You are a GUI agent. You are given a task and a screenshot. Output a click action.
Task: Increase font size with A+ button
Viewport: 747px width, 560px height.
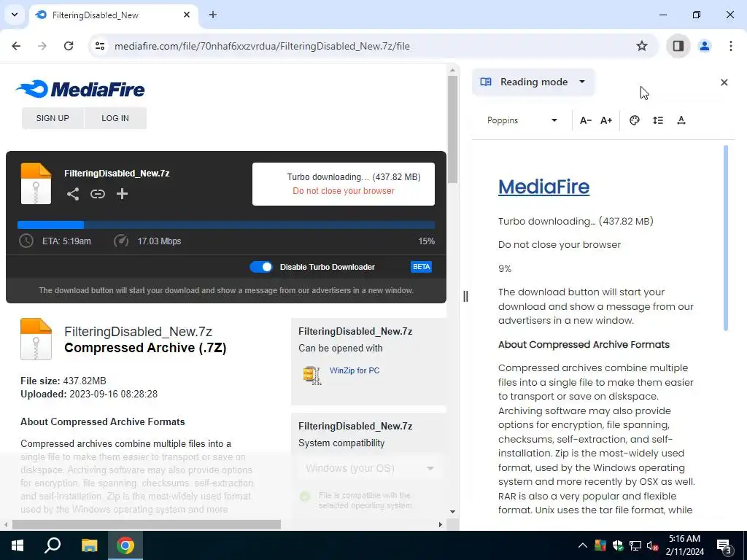(606, 120)
